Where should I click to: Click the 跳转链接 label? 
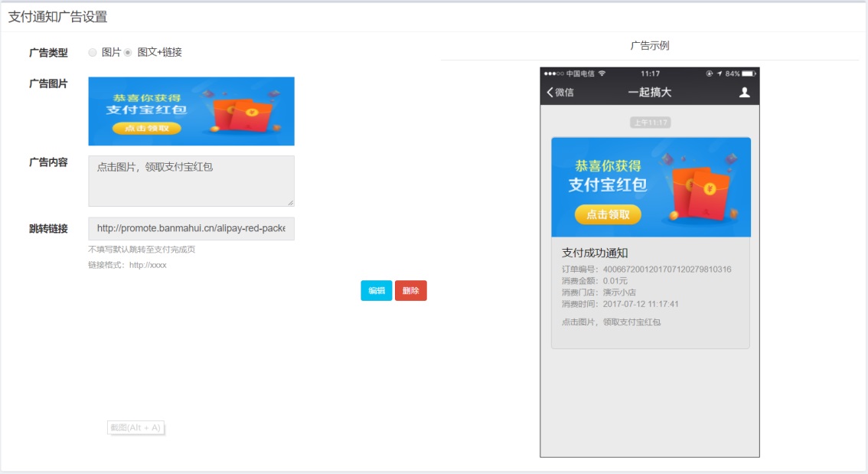[48, 229]
